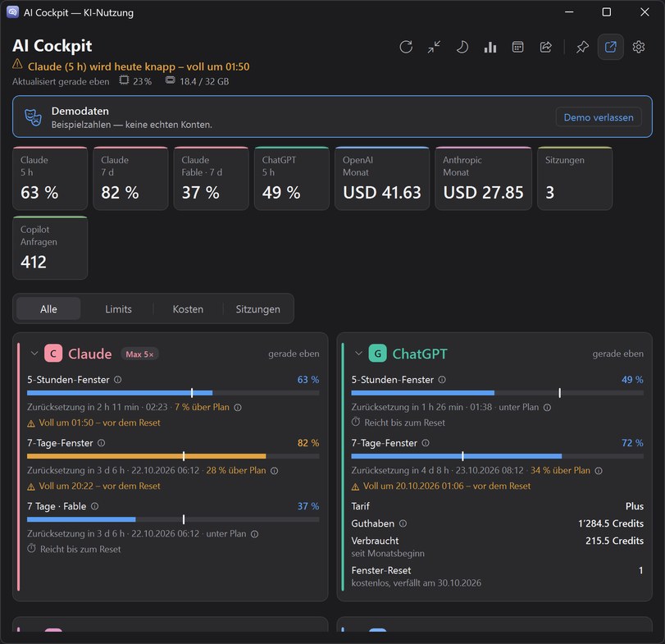Click the Claude (5 h) wird heute knapp alert
Image resolution: width=665 pixels, height=644 pixels.
[x=139, y=66]
